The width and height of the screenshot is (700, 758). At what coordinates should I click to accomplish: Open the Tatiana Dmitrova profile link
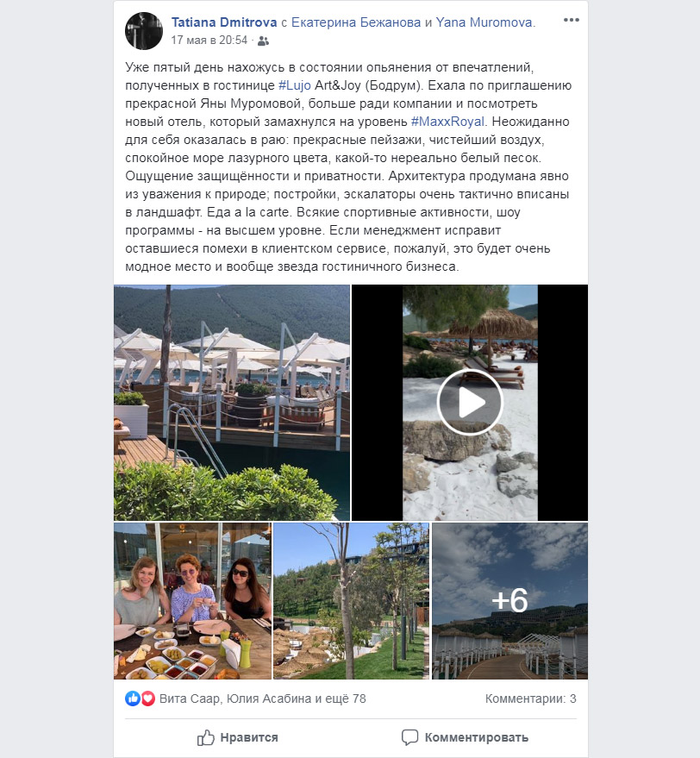coord(224,22)
